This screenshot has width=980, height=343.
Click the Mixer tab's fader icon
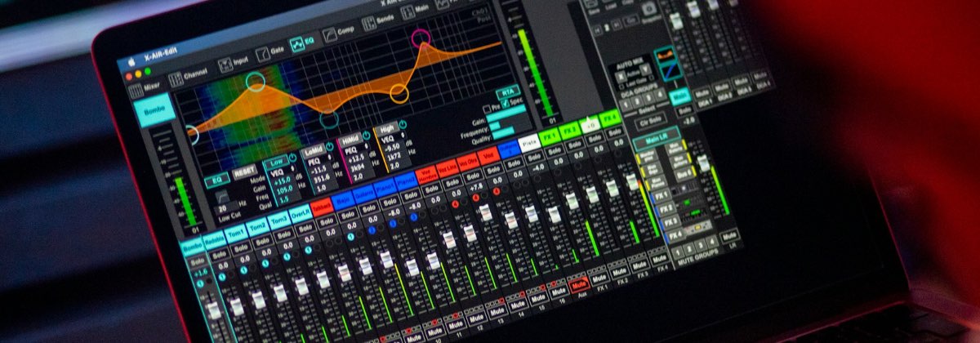137,92
